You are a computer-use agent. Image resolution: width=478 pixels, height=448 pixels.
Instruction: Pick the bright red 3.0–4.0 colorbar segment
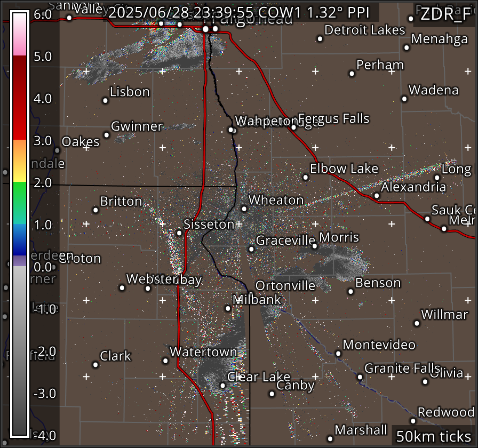click(20, 119)
